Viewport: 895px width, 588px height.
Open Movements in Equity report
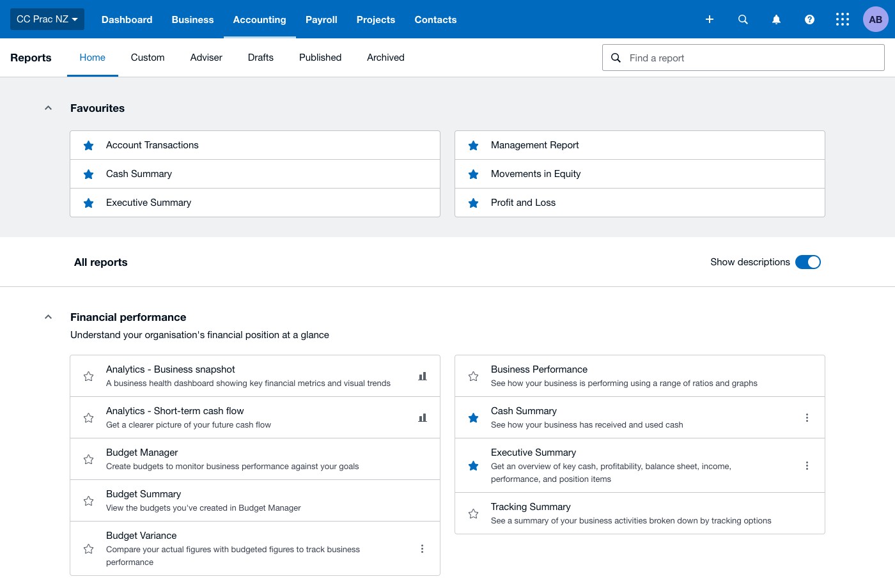[640, 174]
